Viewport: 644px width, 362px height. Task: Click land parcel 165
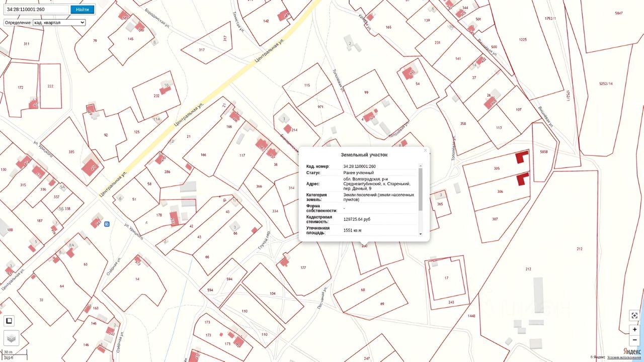(388, 27)
